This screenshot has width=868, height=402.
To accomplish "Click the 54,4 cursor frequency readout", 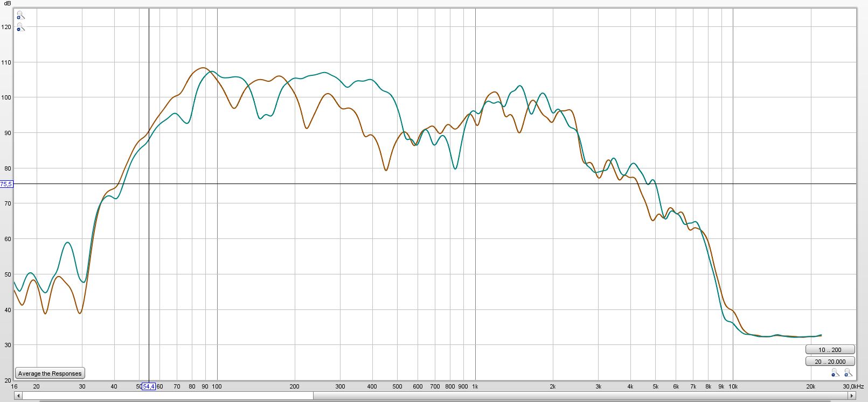I will point(149,386).
